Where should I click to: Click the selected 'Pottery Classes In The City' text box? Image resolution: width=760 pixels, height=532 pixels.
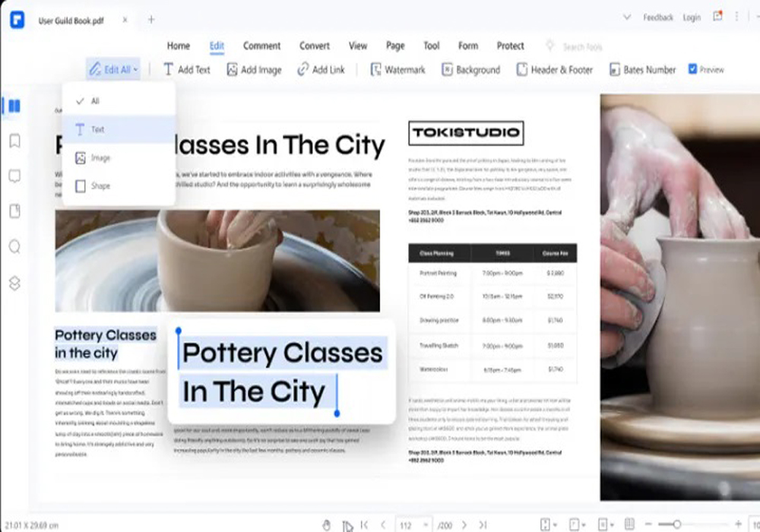point(282,372)
